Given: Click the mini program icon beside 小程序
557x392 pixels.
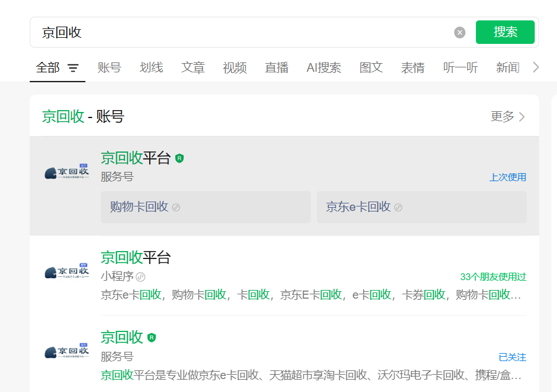Looking at the screenshot, I should pyautogui.click(x=140, y=277).
